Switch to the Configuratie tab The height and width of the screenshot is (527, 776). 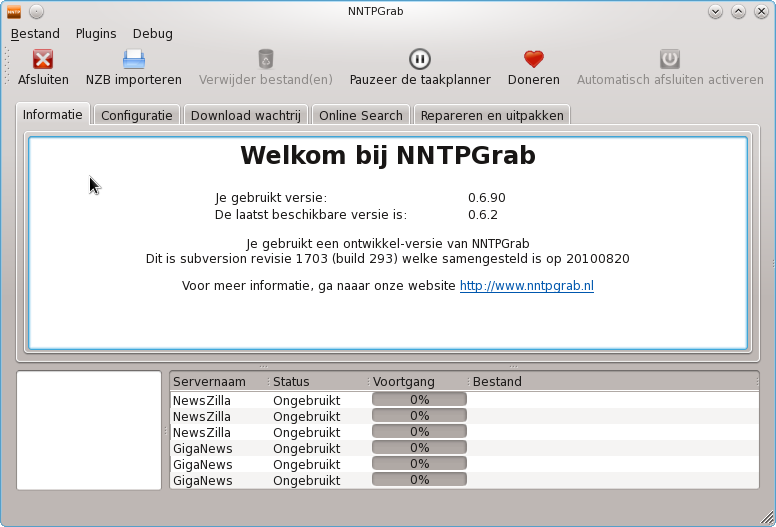coord(137,115)
